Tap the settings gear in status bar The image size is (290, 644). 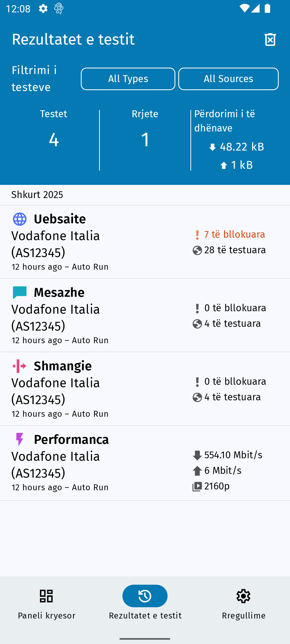coord(43,9)
